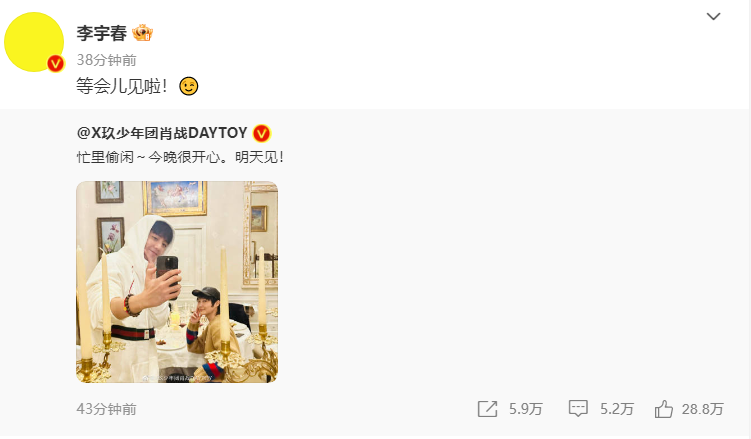Click the winking emoji in the post
The image size is (751, 439).
coord(188,87)
